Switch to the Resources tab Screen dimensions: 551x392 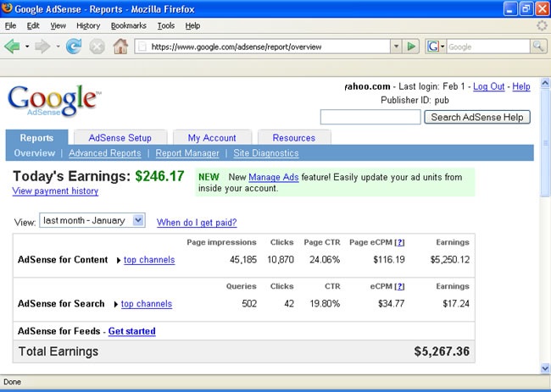point(294,137)
